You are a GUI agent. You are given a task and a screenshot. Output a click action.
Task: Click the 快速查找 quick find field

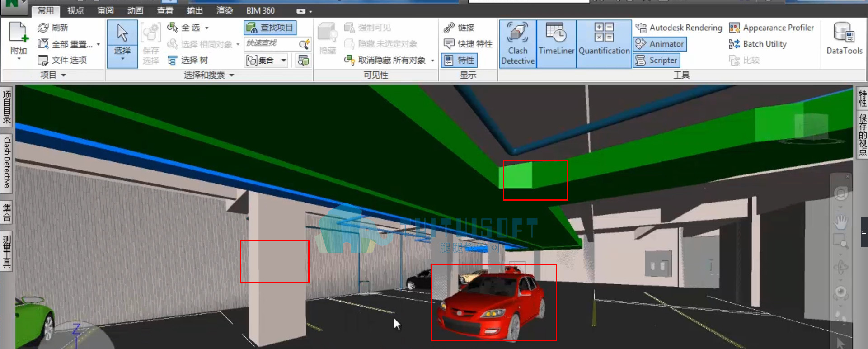(x=271, y=44)
